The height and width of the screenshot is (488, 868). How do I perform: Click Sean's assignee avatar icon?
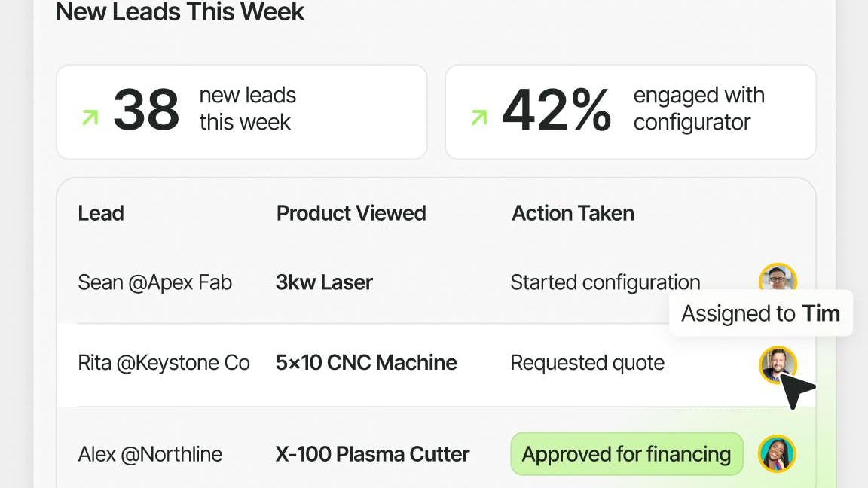click(x=777, y=278)
